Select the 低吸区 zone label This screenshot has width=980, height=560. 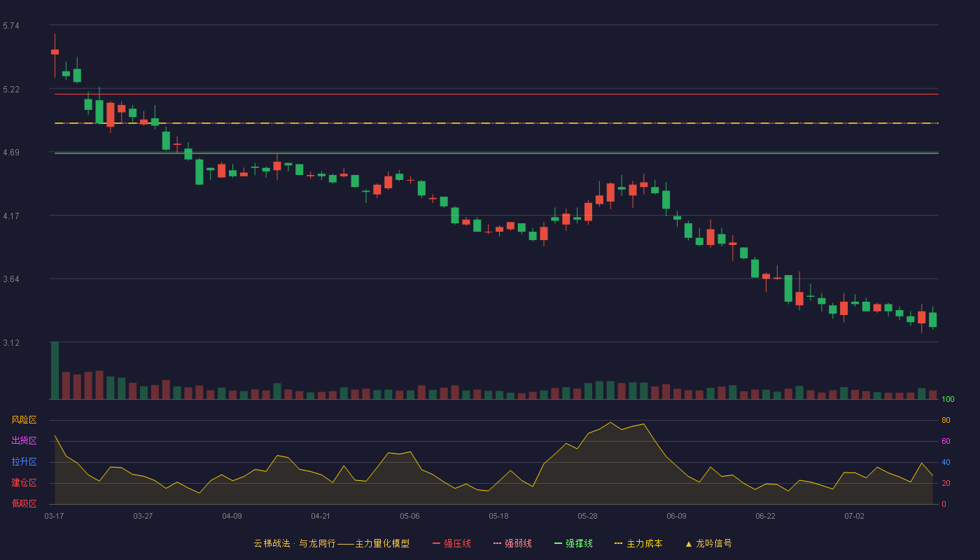click(24, 504)
